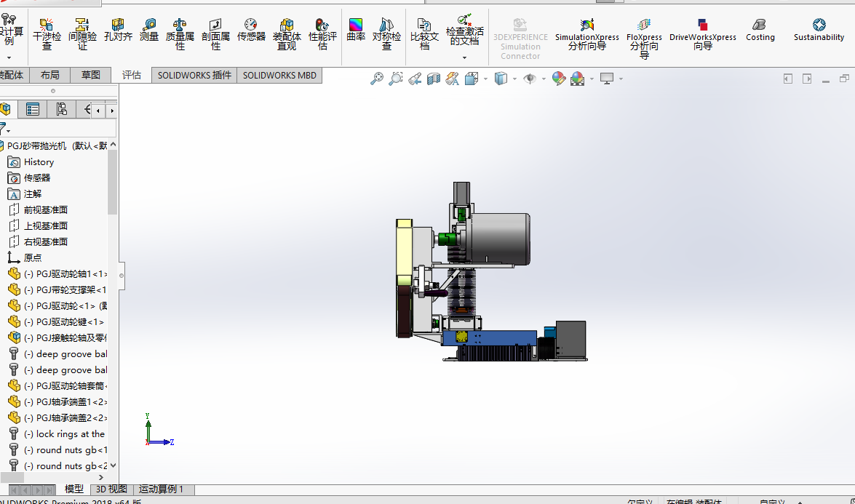Open the PropertyManager panel tab

tap(33, 110)
